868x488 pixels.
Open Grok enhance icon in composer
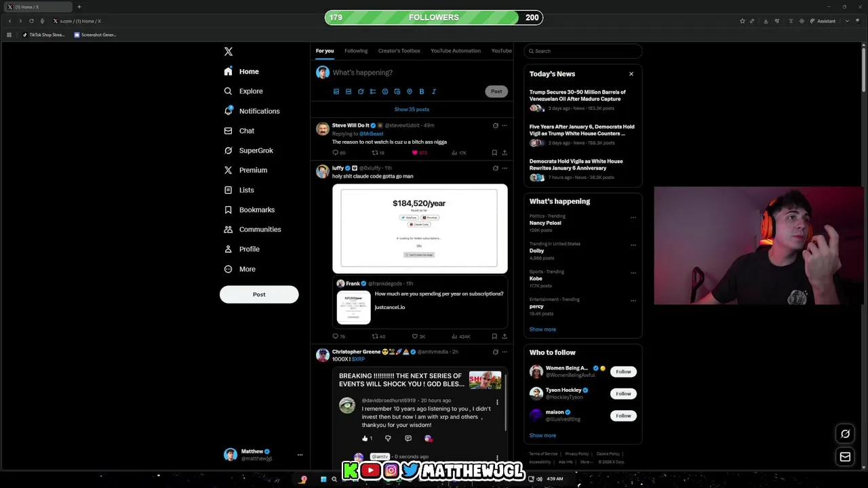(361, 91)
